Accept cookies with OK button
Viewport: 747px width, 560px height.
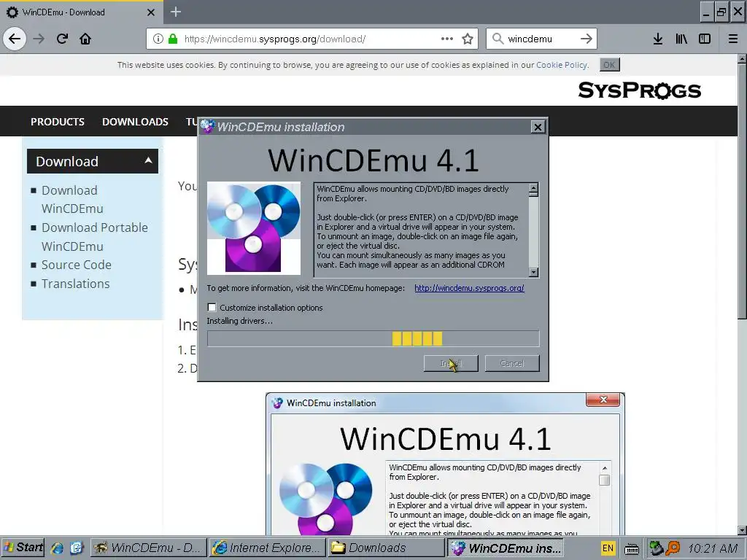click(609, 65)
